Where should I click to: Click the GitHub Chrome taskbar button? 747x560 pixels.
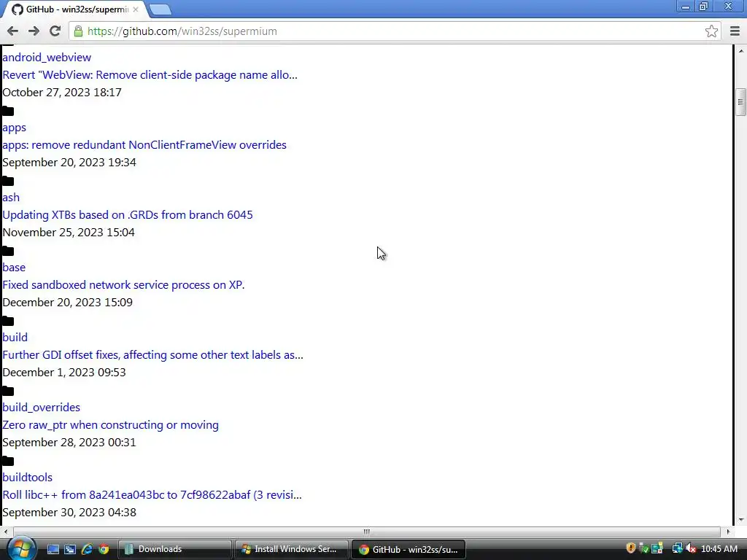[409, 549]
